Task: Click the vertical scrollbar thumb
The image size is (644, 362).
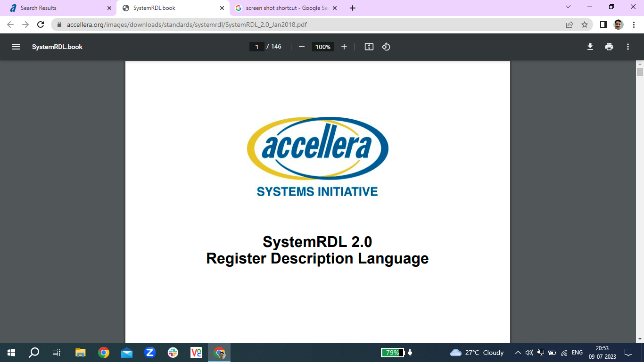Action: pyautogui.click(x=640, y=72)
